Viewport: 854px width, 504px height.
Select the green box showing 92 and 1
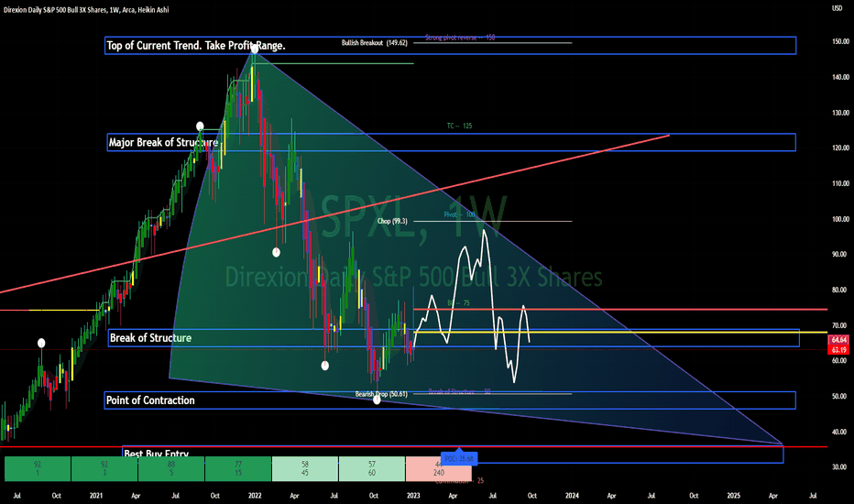38,469
